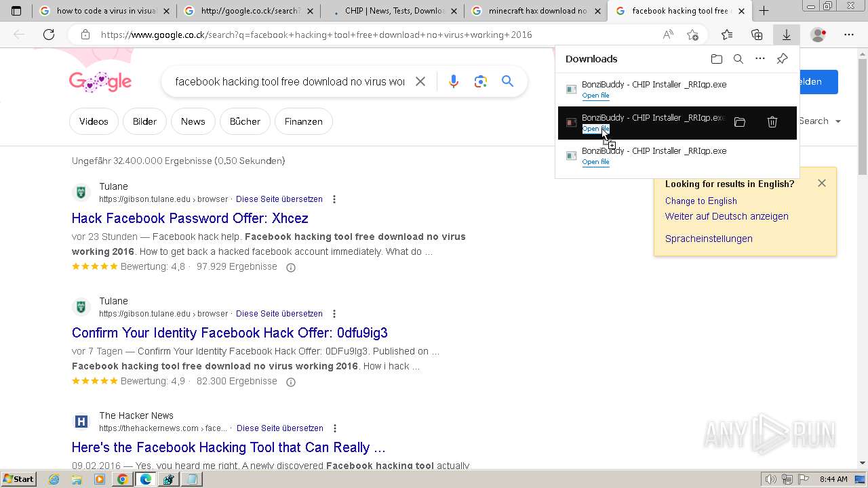Filter results by Bücher
The width and height of the screenshot is (868, 488).
tap(245, 121)
